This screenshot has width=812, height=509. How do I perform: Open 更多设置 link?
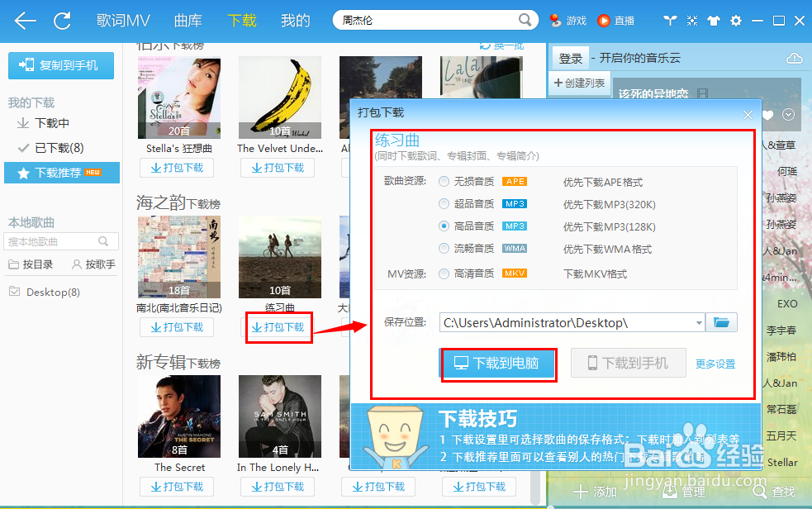click(715, 364)
